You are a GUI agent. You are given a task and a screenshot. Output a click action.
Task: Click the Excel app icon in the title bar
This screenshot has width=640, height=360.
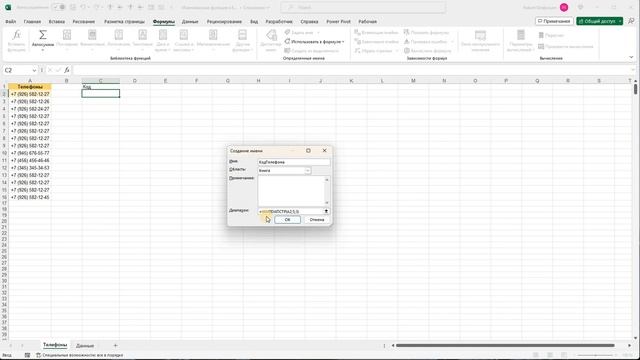coord(8,7)
